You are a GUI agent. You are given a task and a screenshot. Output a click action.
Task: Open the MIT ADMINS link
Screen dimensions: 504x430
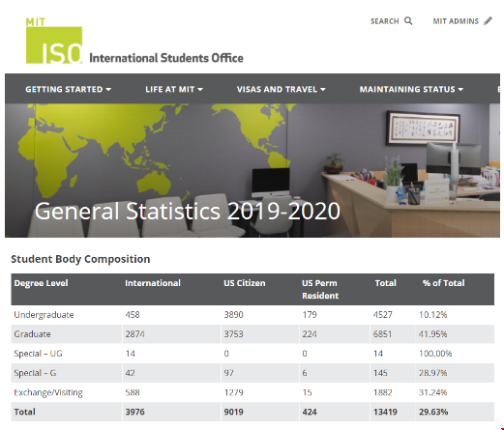tap(462, 21)
